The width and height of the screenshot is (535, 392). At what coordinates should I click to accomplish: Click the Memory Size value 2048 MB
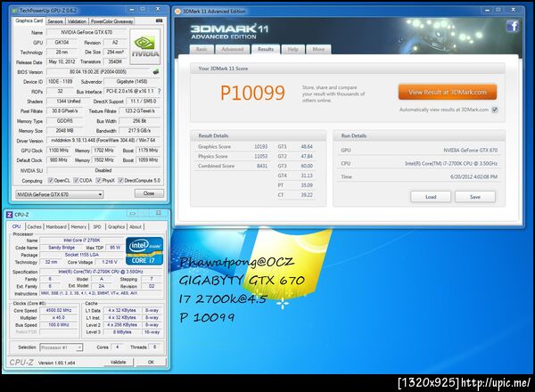(x=64, y=131)
